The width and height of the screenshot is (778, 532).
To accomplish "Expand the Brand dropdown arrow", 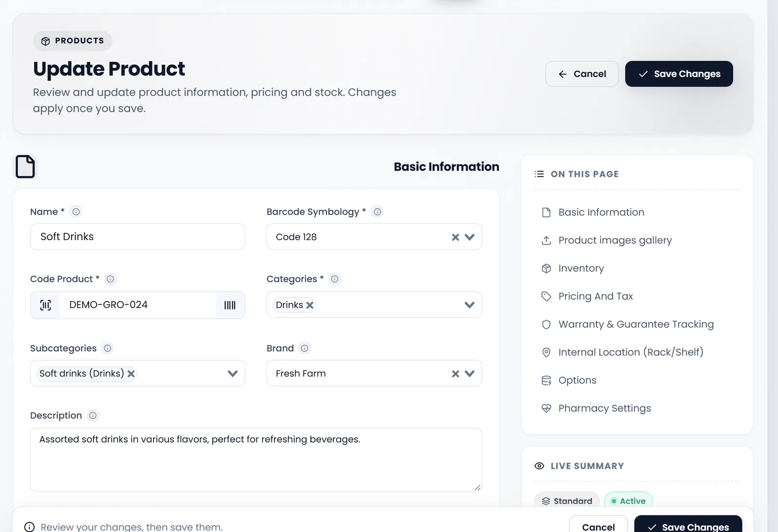I will pos(469,374).
